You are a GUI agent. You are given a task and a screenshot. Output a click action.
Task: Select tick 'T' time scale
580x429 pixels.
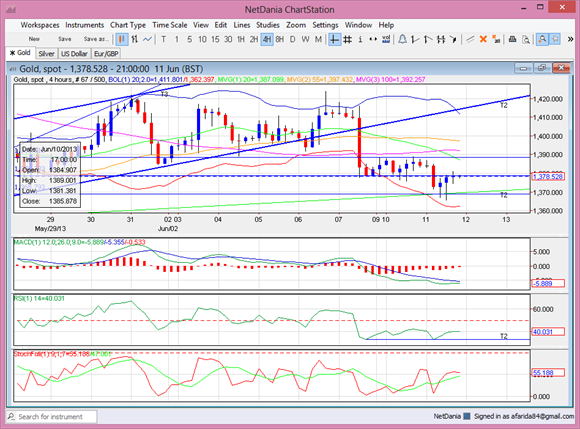pos(163,39)
